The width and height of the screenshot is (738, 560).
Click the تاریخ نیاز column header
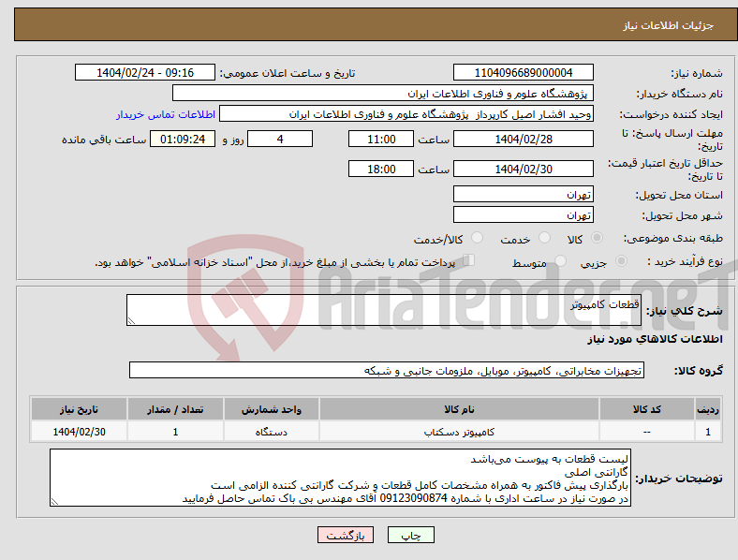click(79, 409)
